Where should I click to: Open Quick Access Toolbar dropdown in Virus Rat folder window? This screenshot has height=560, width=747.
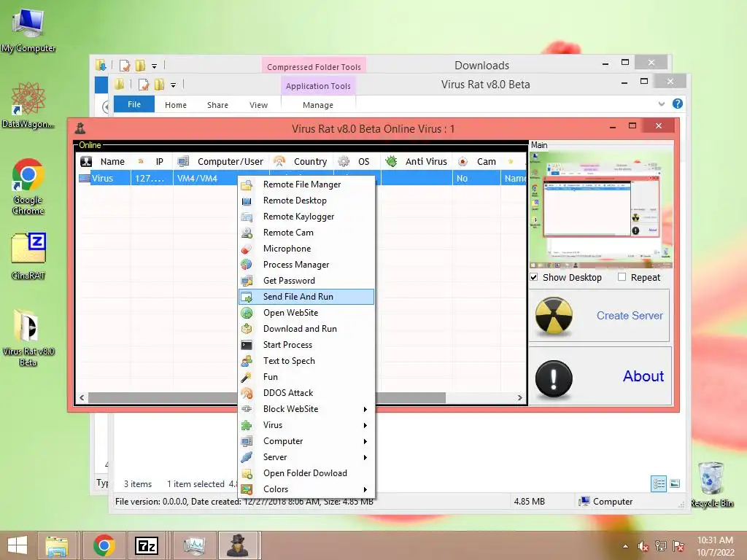174,85
